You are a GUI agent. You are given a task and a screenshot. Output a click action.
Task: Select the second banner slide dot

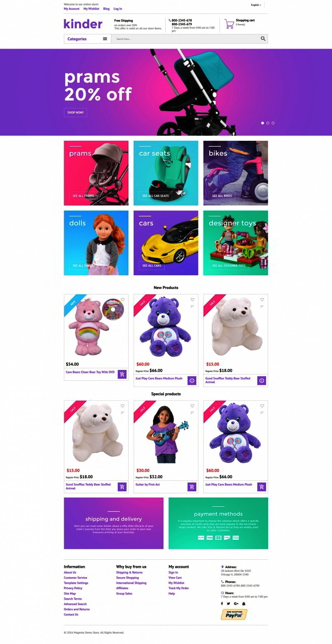click(x=268, y=123)
